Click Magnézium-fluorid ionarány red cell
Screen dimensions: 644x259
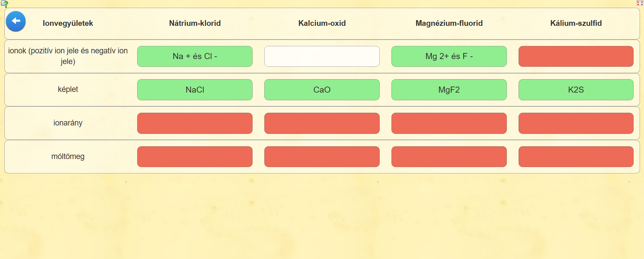pos(449,123)
